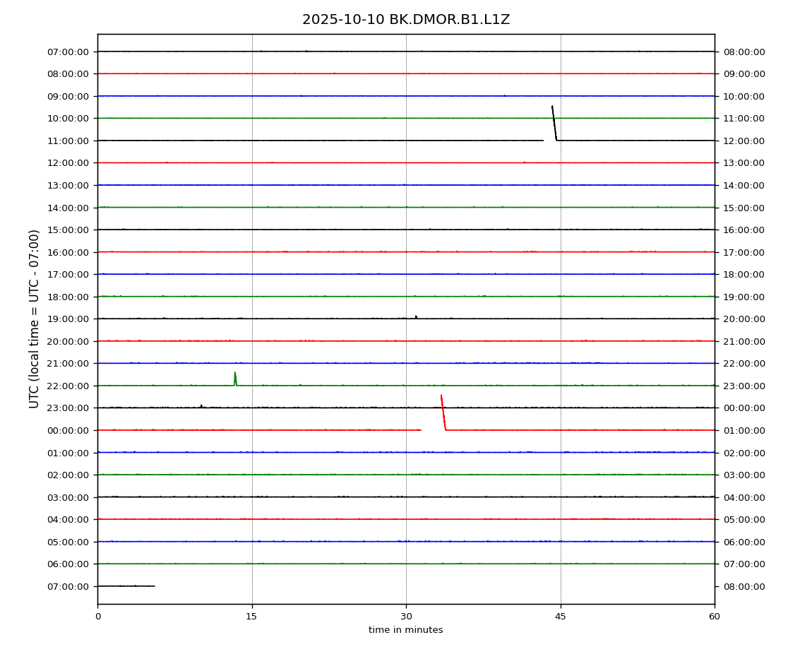This screenshot has width=812, height=671.
Task: Click the plot title 2025-10-10 BK.DMOR.B1.L1Z
Action: tap(405, 20)
